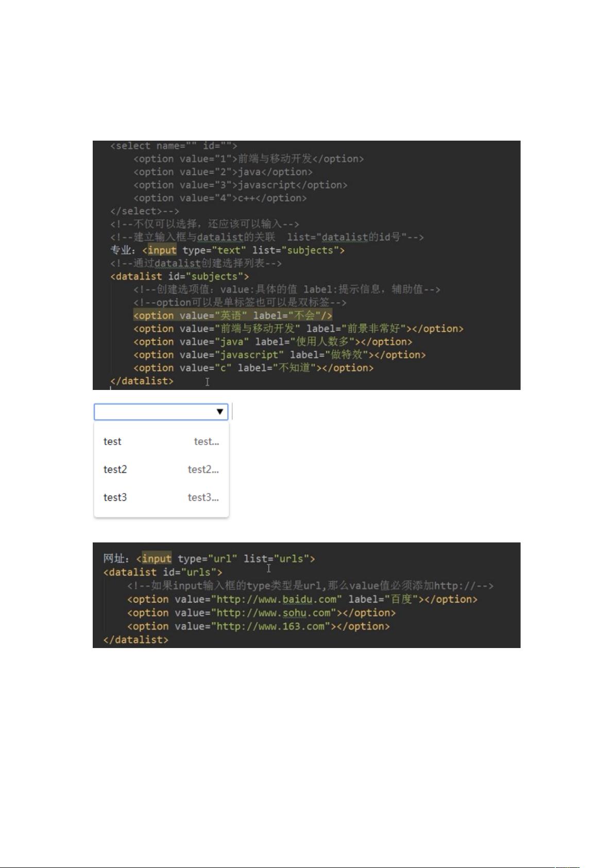Click the comment about value值必须添加http://

tap(310, 586)
